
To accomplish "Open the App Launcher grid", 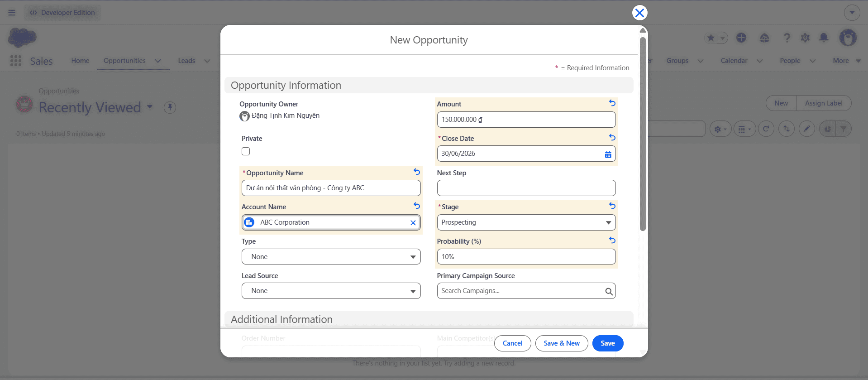I will pos(16,61).
